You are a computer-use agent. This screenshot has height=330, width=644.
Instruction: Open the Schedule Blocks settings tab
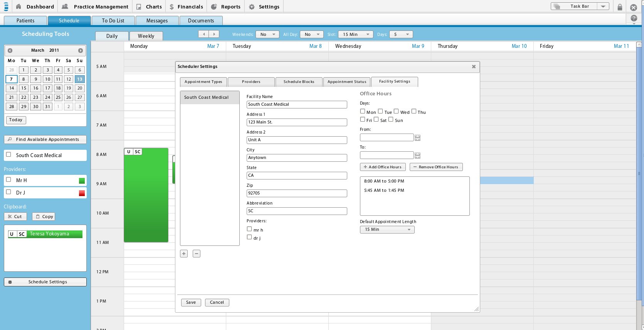pyautogui.click(x=299, y=82)
